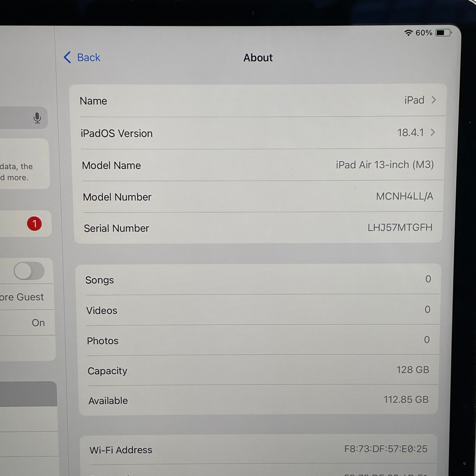Expand iPadOS Version details chevron
Viewport: 476px width, 476px height.
[433, 133]
